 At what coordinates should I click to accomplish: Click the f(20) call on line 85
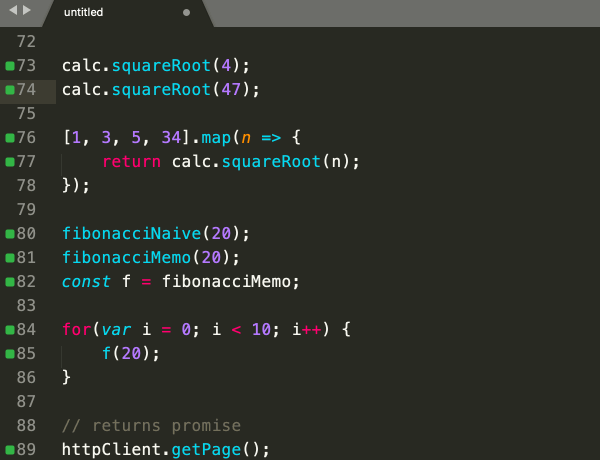pos(126,354)
